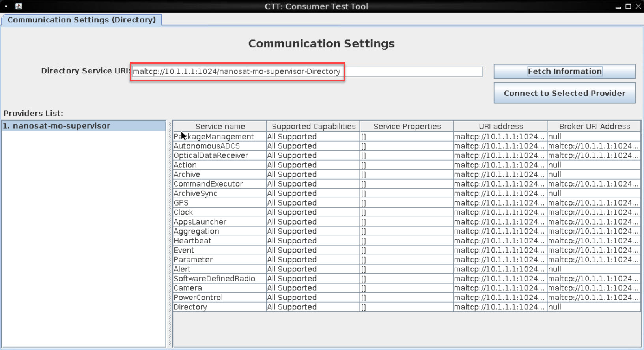The image size is (644, 350).
Task: Click the Service Properties column header
Action: [407, 126]
